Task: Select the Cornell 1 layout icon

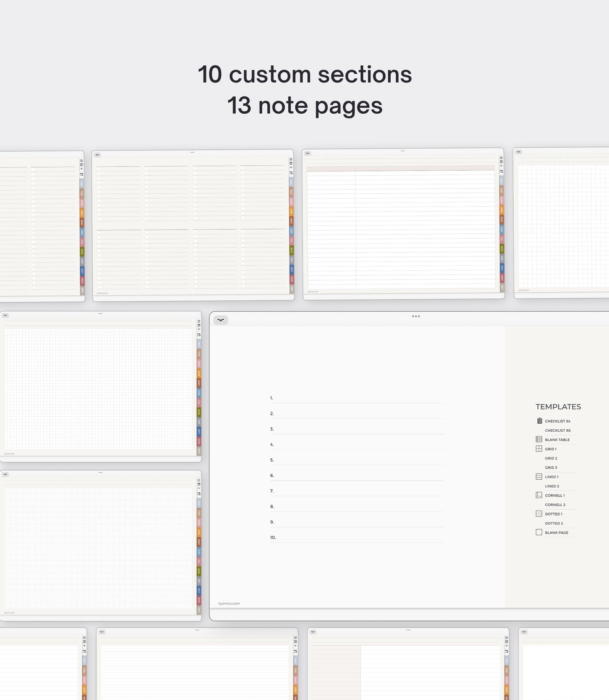Action: (539, 495)
